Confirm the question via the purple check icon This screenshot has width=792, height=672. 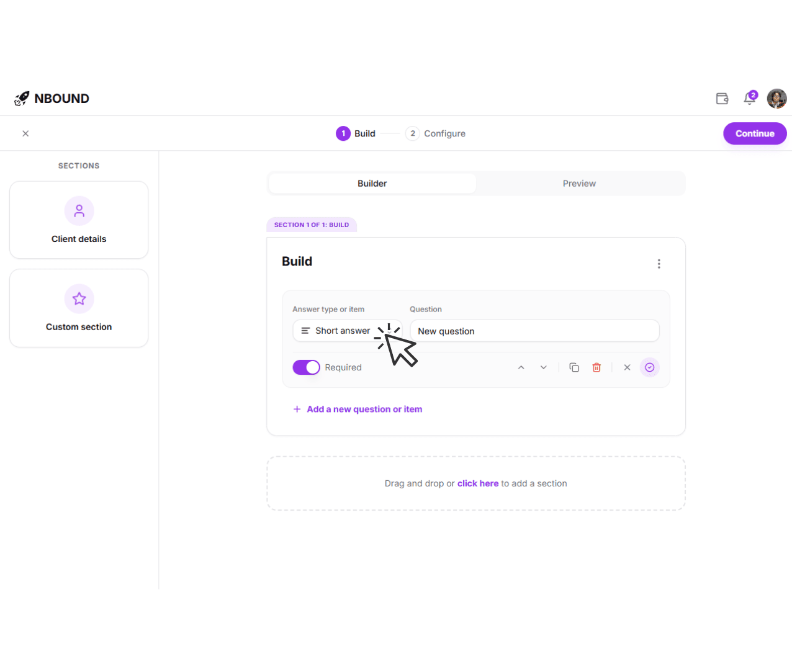tap(649, 367)
